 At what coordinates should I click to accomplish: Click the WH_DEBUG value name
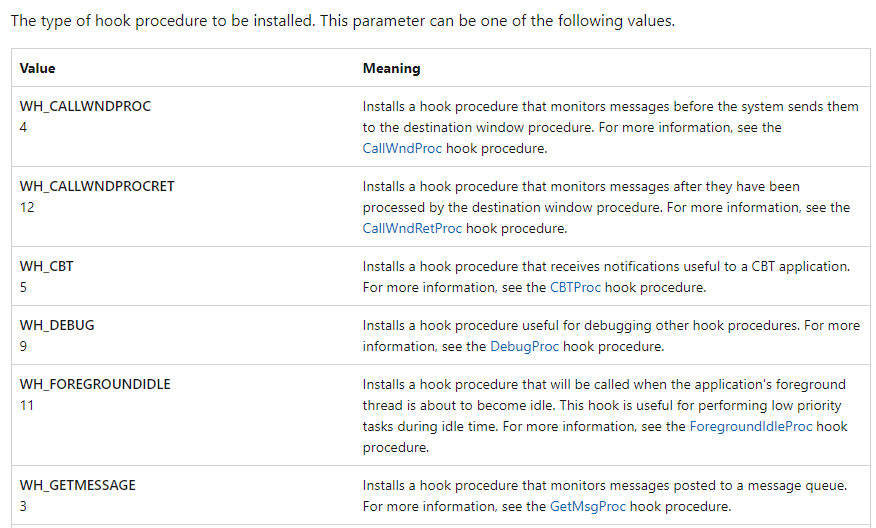coord(57,326)
